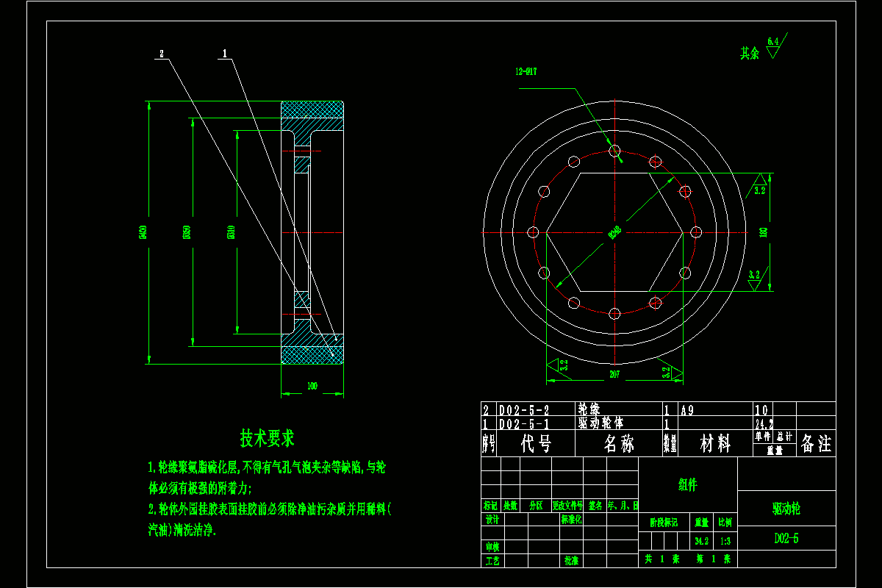Image resolution: width=882 pixels, height=588 pixels.
Task: Click the 180 vertical hexagon dimension
Action: pyautogui.click(x=763, y=232)
